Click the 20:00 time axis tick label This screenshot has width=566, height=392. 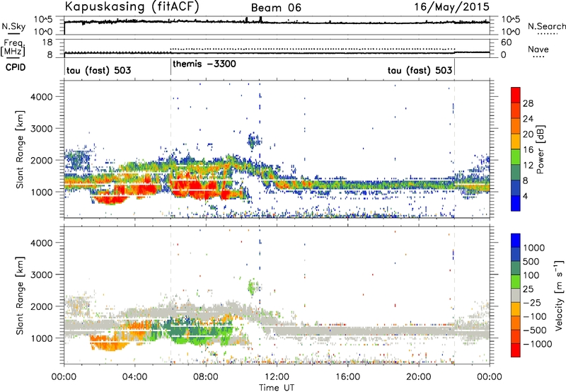(x=418, y=377)
